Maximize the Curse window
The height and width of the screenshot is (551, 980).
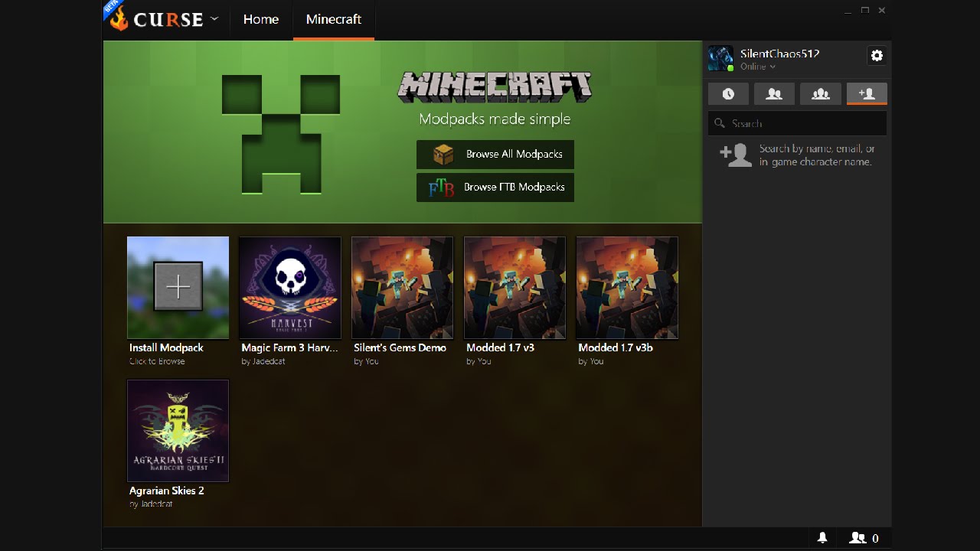pos(865,11)
